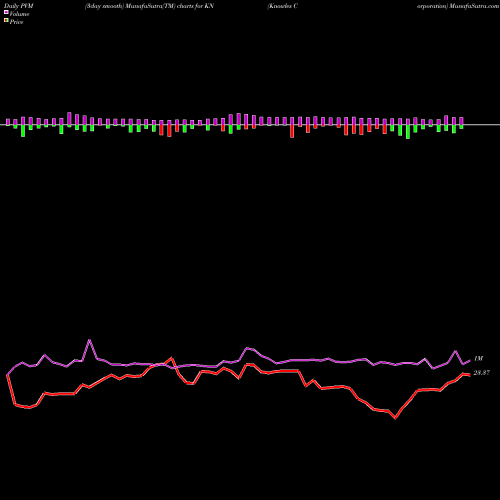
Task: Select the 'Price' legend label
Action: click(x=16, y=22)
